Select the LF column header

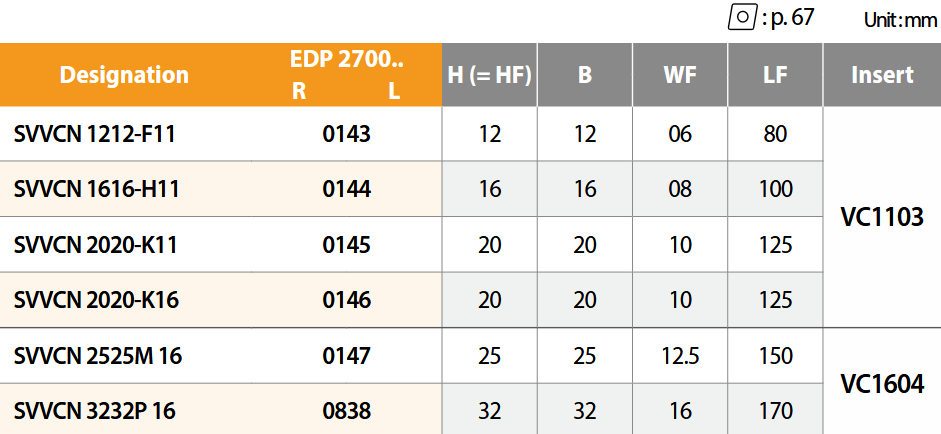(x=775, y=75)
